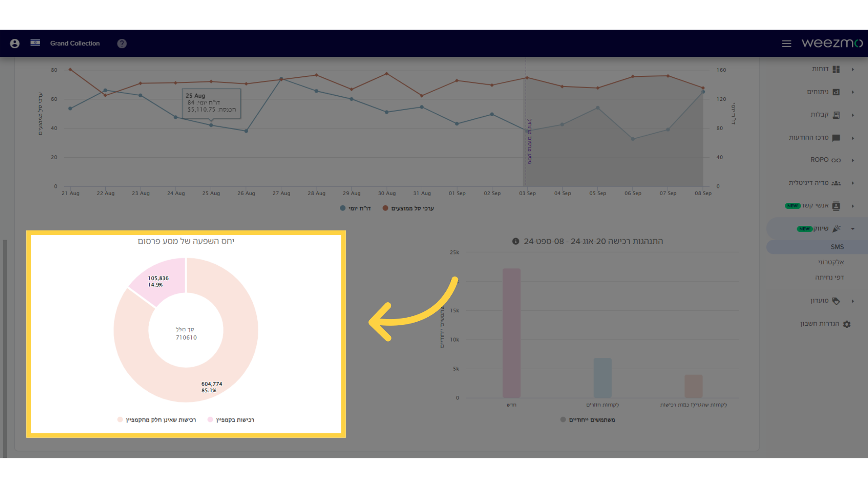Click the לקוחות שהגדילו כמות רכישה bar
The image size is (868, 488).
pos(693,386)
